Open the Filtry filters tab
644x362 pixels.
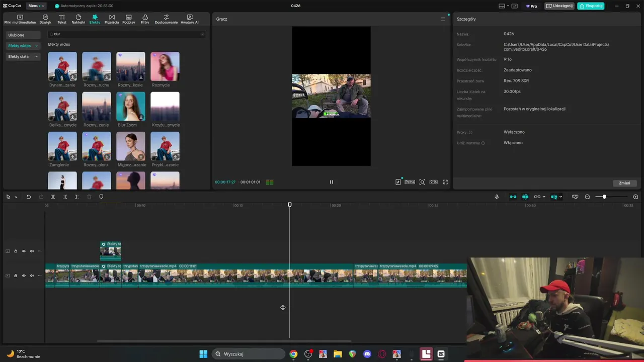[x=145, y=19]
